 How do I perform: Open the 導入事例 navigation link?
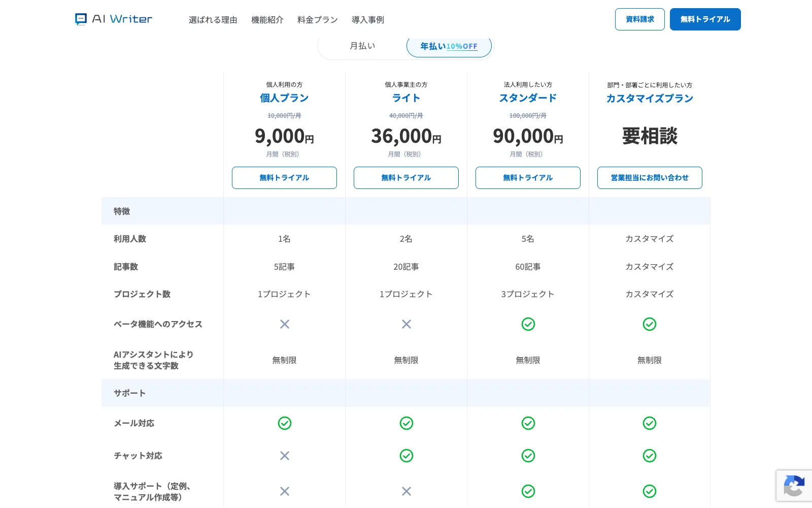[x=368, y=20]
